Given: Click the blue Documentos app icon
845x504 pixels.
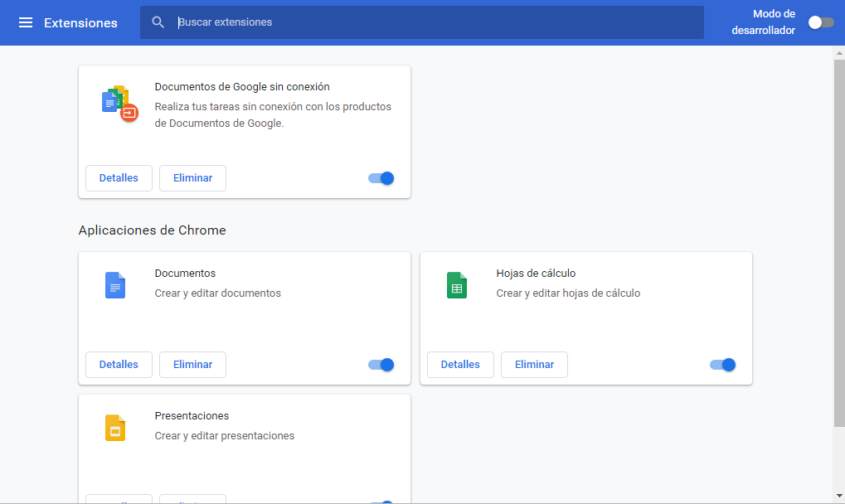Looking at the screenshot, I should (114, 285).
